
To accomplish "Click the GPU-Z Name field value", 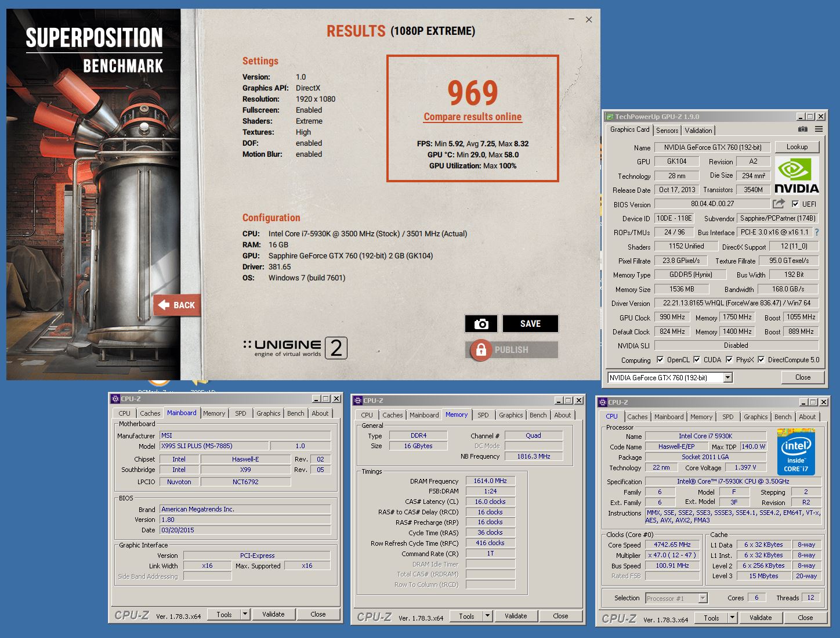I will click(712, 147).
